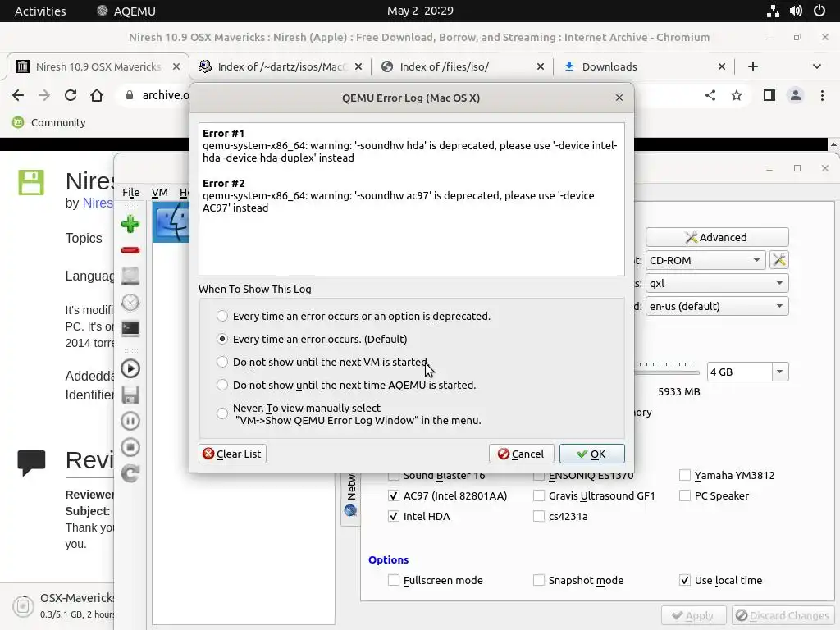Delete VM using red minus icon
This screenshot has height=630, width=840.
pos(130,250)
